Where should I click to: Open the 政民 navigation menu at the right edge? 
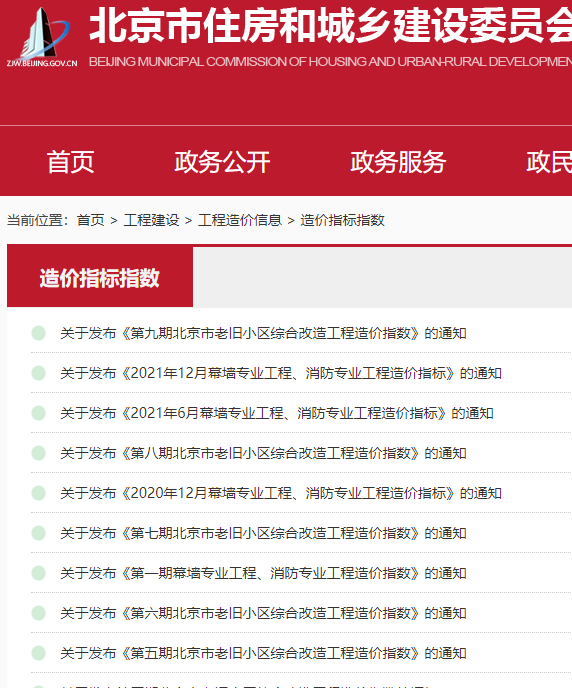549,162
